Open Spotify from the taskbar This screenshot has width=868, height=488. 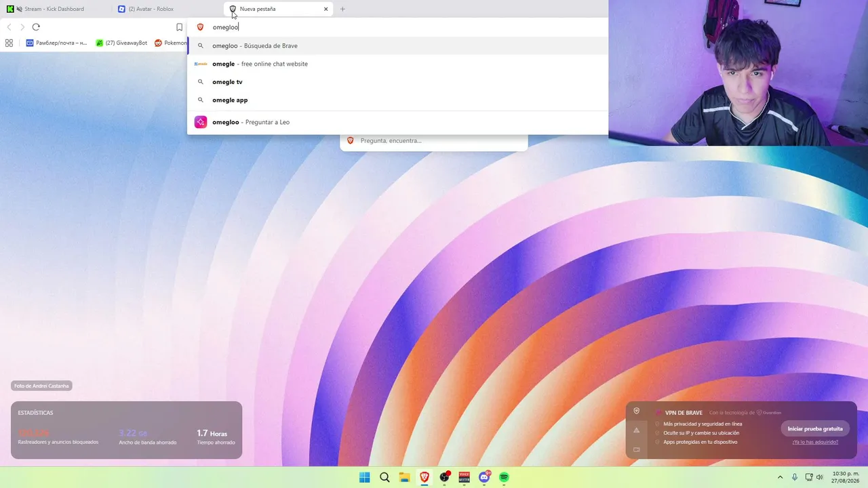504,477
